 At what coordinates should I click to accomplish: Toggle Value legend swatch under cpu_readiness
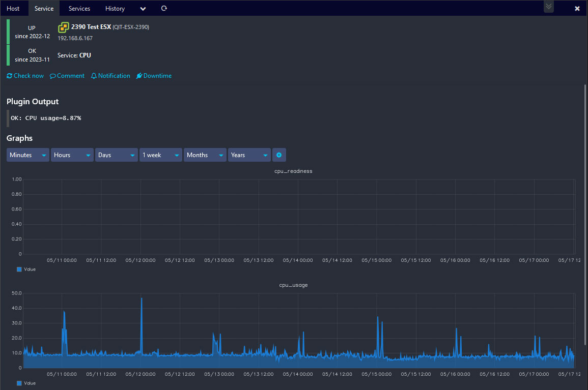tap(19, 269)
